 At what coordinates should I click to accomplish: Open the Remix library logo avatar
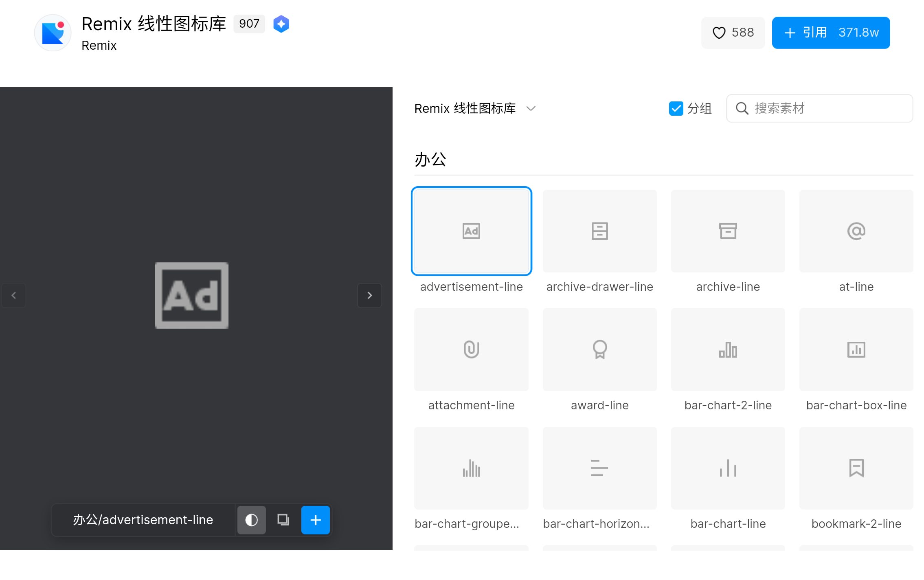(x=53, y=33)
